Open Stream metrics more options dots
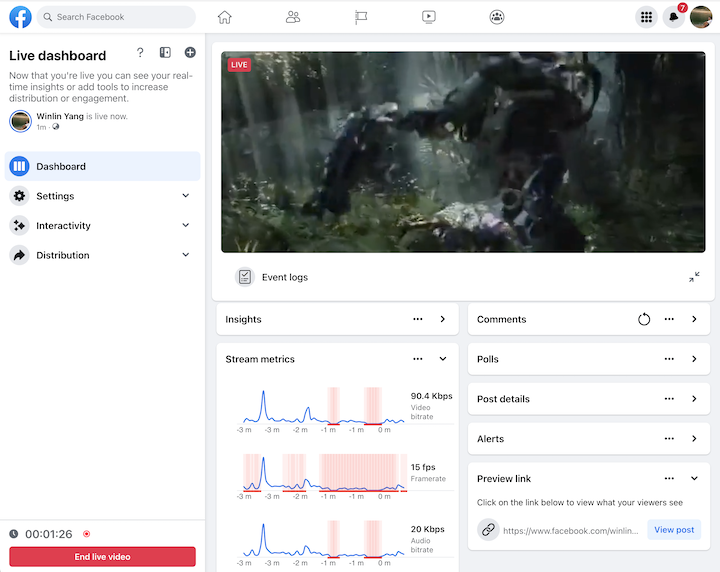 coord(417,359)
